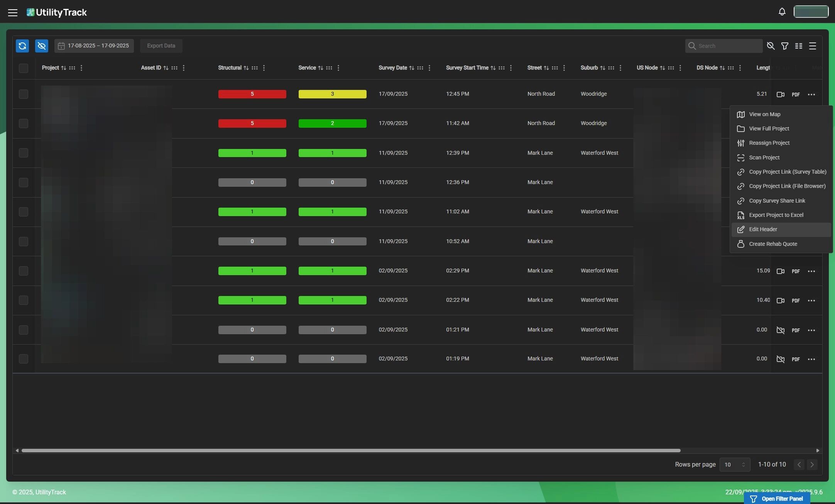This screenshot has height=504, width=835.
Task: Open the Structural column options menu
Action: 264,68
